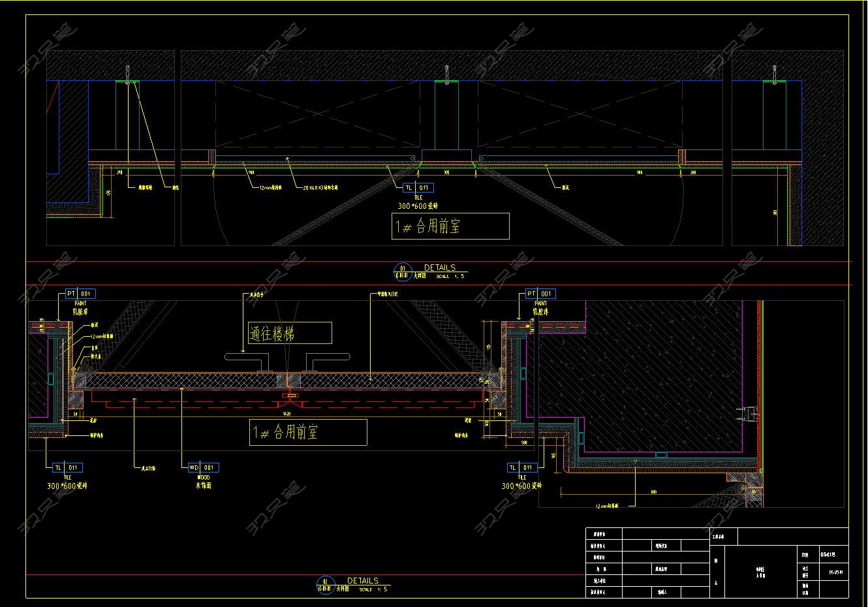Viewport: 868px width, 607px height.
Task: Click the DETAILS title of detail 01
Action: click(x=440, y=268)
